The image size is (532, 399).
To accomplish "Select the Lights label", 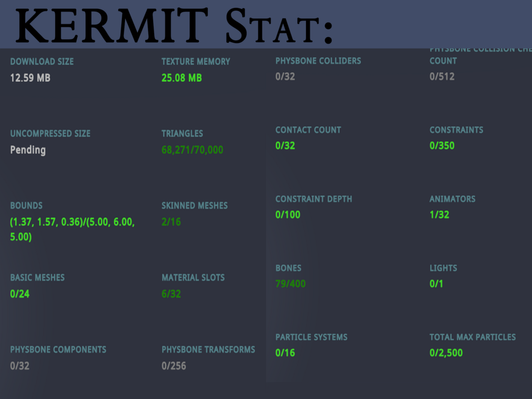I will pos(443,268).
